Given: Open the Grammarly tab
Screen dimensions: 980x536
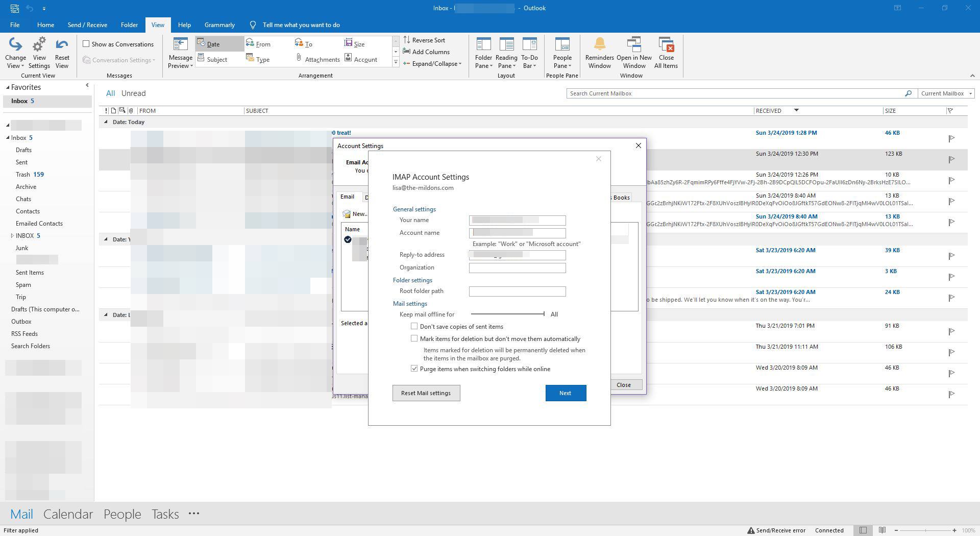Looking at the screenshot, I should click(x=219, y=25).
